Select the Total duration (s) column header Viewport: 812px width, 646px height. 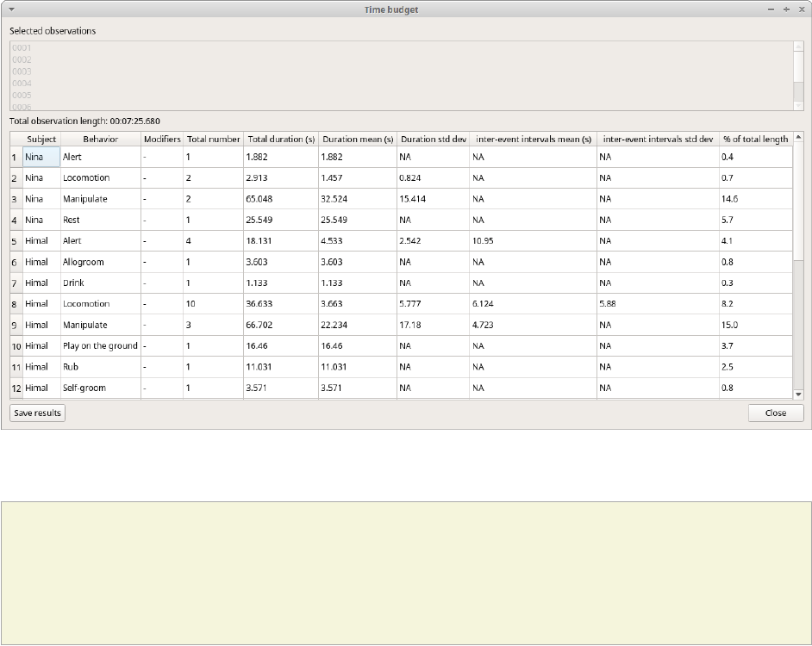point(281,139)
